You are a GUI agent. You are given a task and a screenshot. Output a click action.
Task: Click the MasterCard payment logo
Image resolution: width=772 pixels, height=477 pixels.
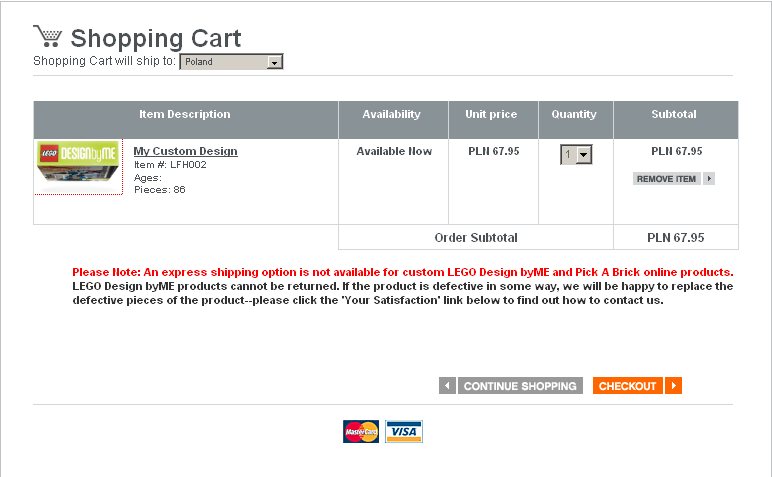(361, 431)
